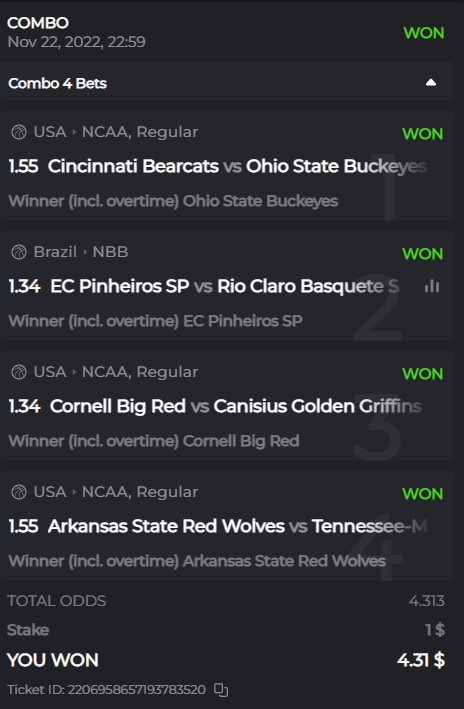Click basketball icon beside first USA NCAA bet
The width and height of the screenshot is (464, 709).
tap(19, 132)
